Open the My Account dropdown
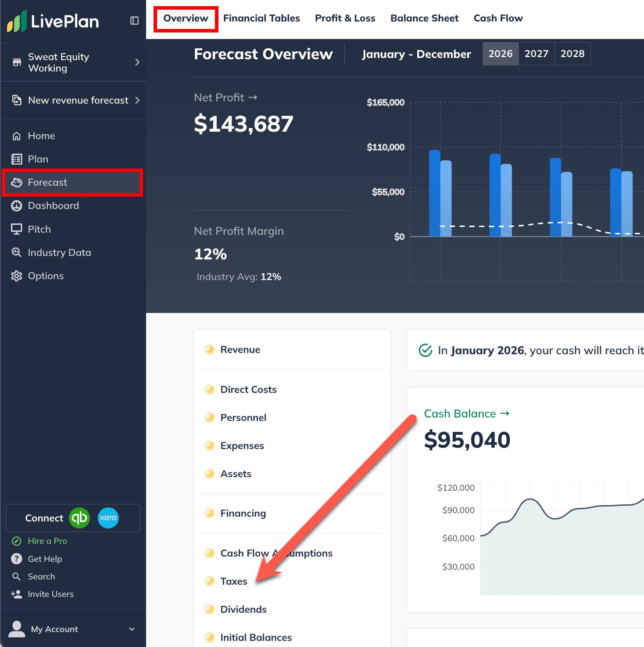 pos(132,629)
